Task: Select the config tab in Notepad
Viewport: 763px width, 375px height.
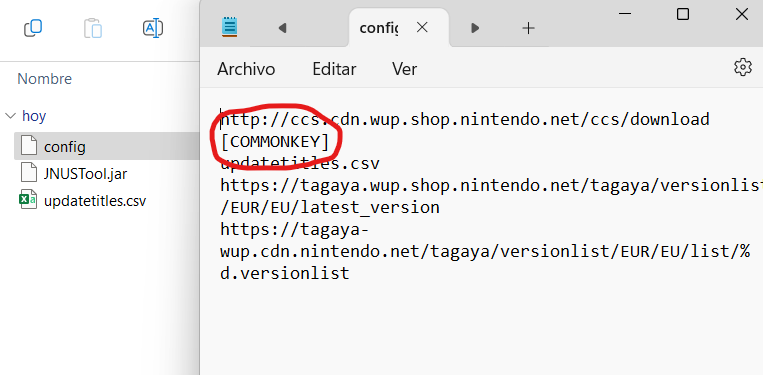Action: pyautogui.click(x=399, y=28)
